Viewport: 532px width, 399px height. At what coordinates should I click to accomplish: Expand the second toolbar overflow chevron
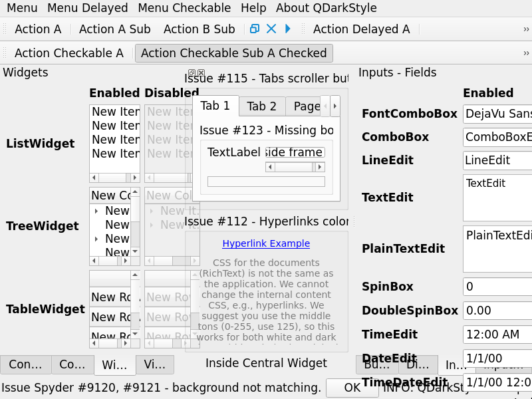coord(526,53)
